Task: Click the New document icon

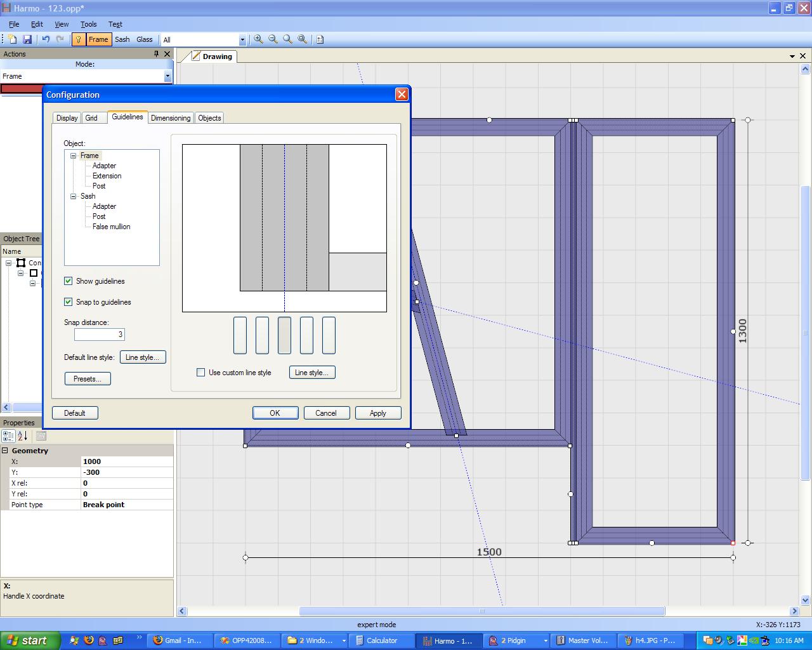Action: (13, 39)
